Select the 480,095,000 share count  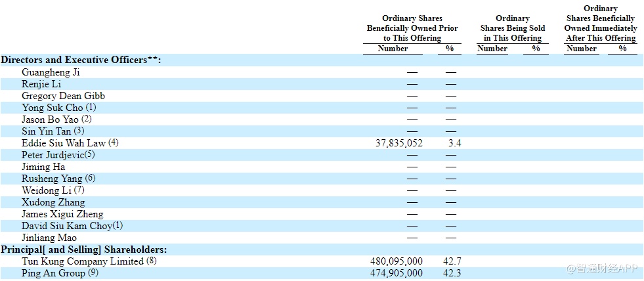397,261
